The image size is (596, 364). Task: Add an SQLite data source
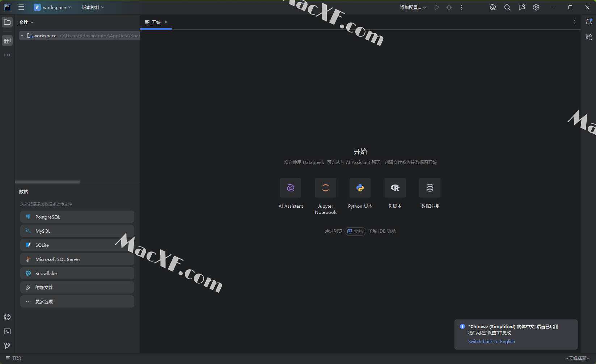click(x=77, y=245)
